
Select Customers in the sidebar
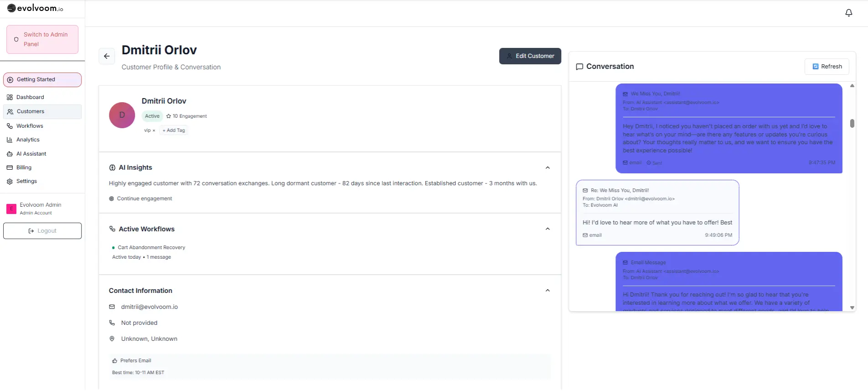click(x=42, y=112)
